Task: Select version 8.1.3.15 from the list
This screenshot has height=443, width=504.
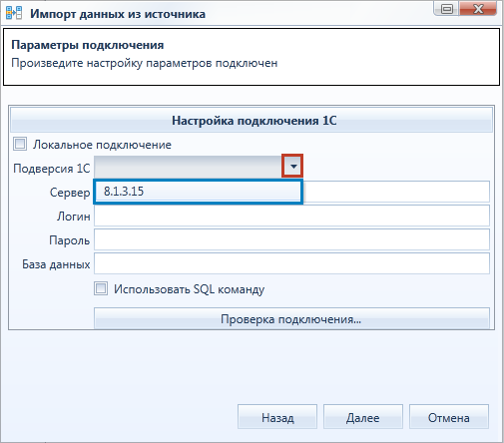Action: coord(199,192)
